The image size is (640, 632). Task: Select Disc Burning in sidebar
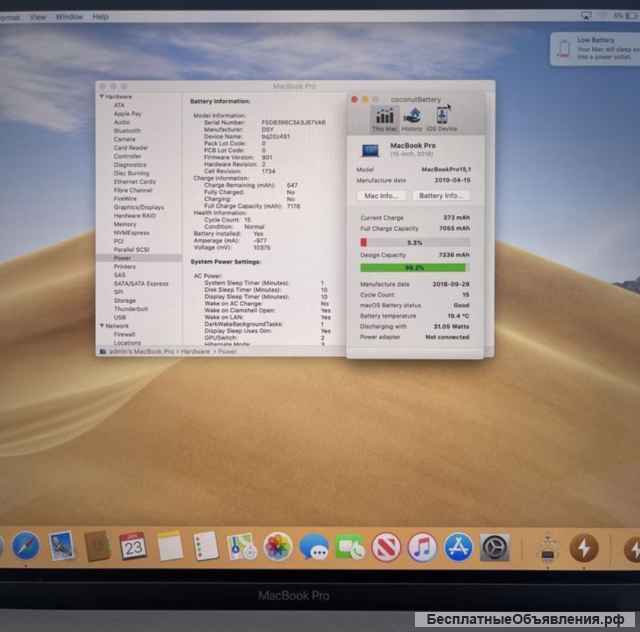click(x=131, y=173)
